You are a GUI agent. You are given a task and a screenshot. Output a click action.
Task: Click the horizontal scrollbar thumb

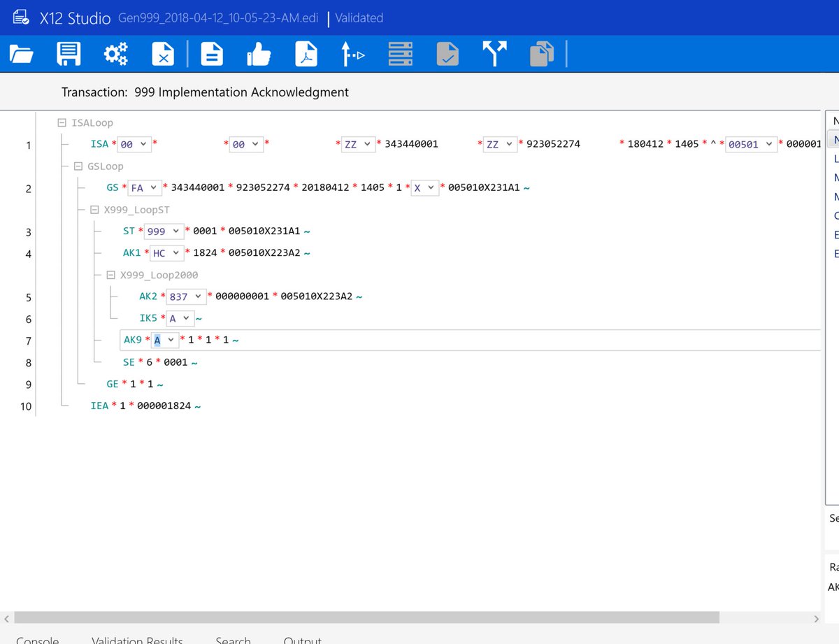[x=366, y=618]
